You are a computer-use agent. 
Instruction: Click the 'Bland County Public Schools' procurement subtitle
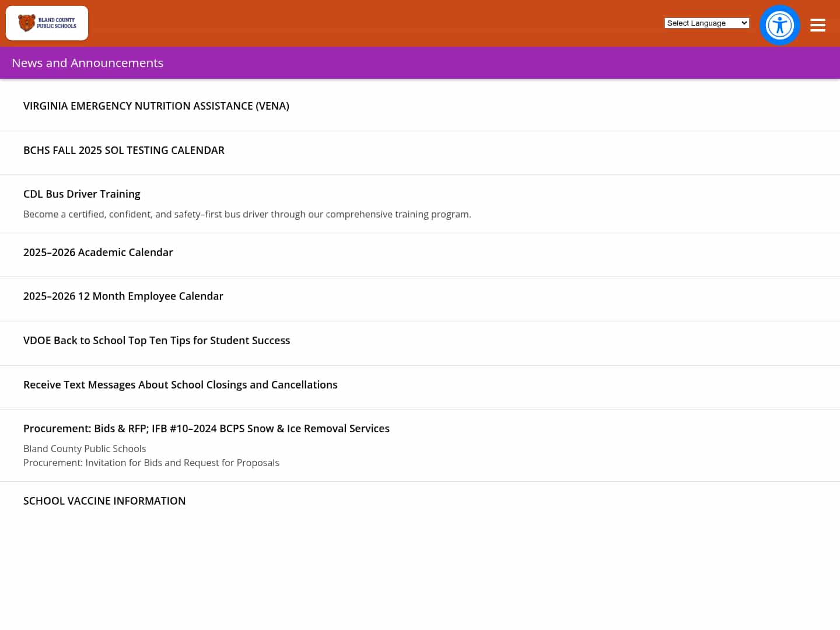[85, 449]
